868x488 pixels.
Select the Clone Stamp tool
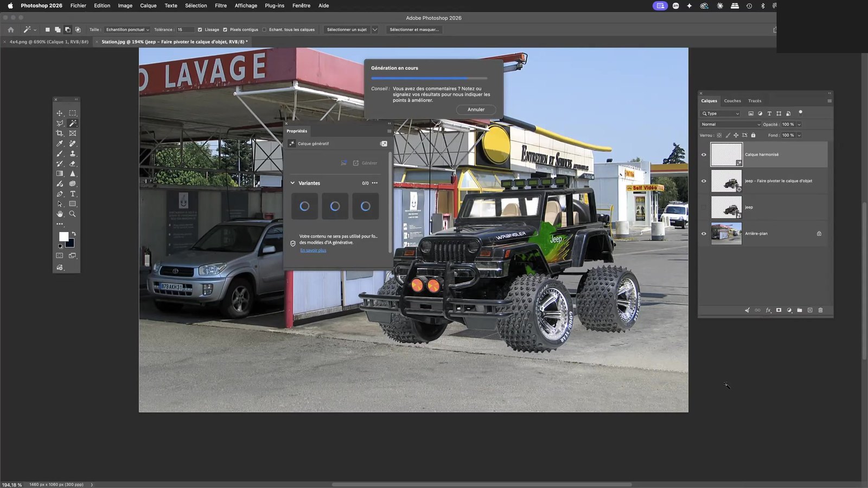73,153
